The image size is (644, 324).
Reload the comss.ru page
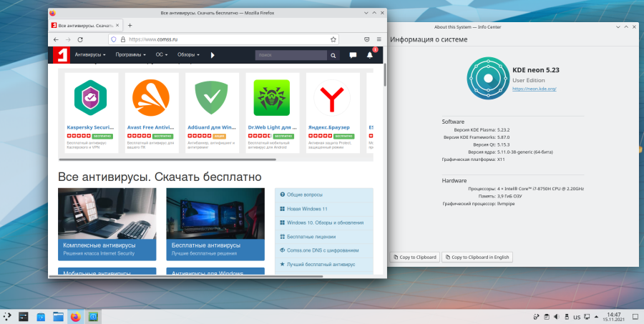click(x=80, y=39)
